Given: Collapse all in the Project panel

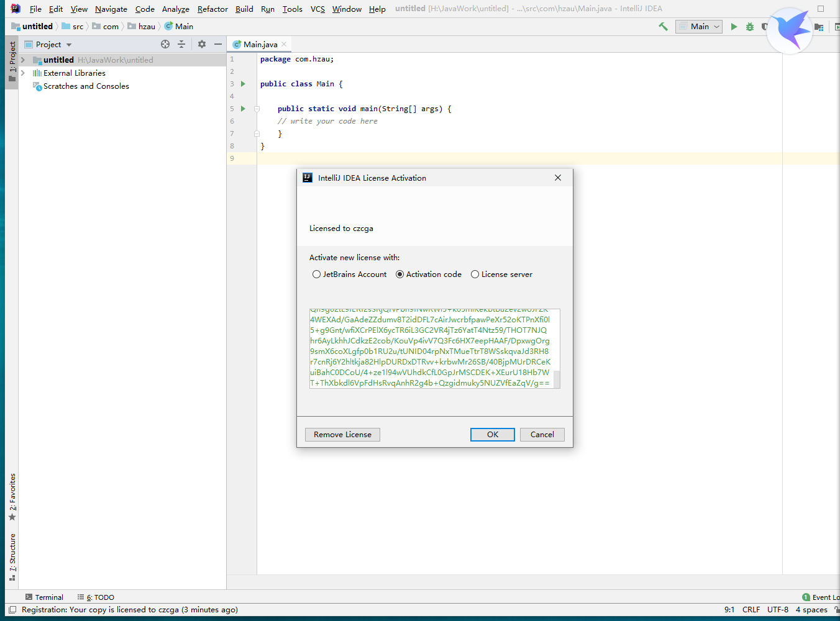Looking at the screenshot, I should pyautogui.click(x=181, y=44).
